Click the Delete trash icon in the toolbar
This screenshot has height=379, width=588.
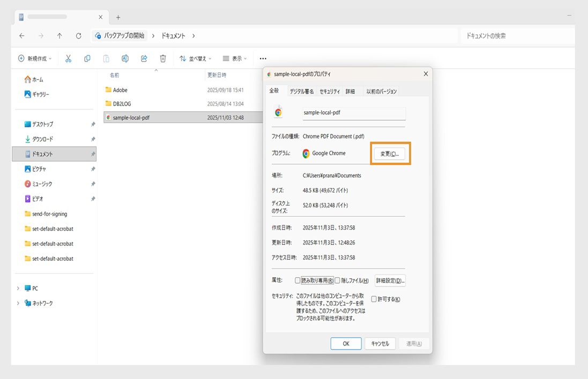click(162, 58)
